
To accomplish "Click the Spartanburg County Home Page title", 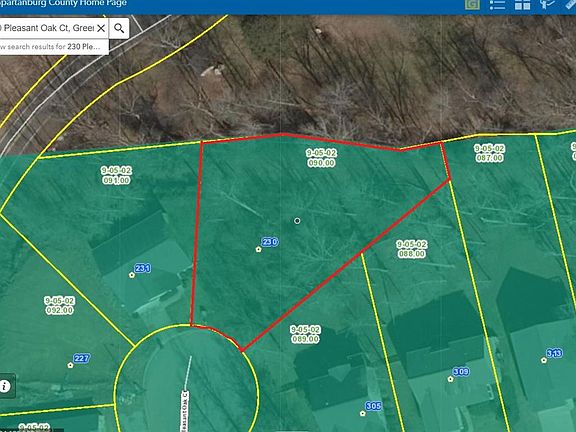I will click(63, 3).
